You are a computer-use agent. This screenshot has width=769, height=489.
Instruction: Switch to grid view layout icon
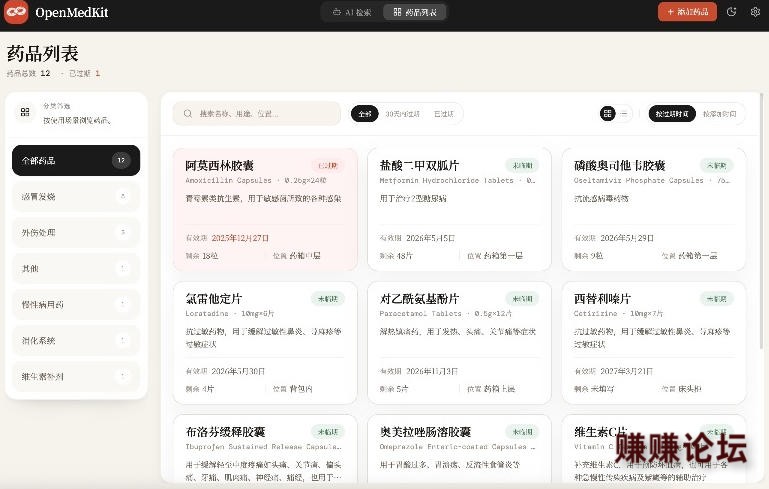(608, 114)
